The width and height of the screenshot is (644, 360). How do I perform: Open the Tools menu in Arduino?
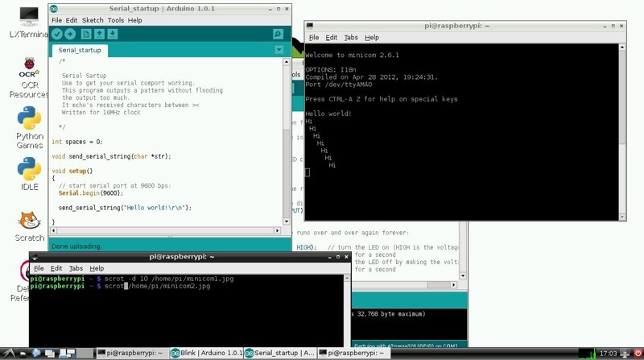point(116,20)
